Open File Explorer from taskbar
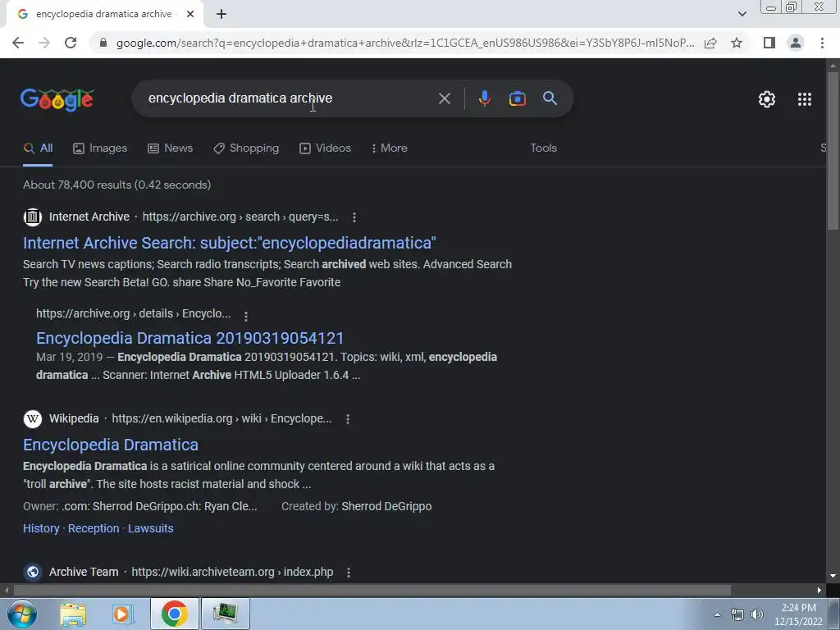This screenshot has width=840, height=630. (x=73, y=614)
